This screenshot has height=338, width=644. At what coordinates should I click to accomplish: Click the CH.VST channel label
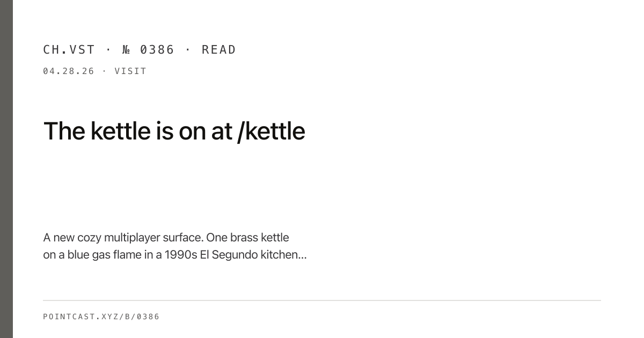(x=69, y=50)
